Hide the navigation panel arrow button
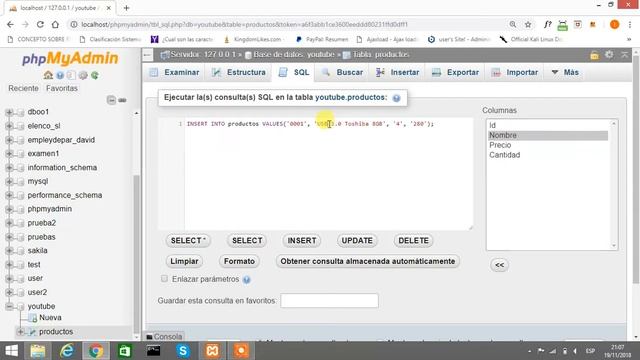This screenshot has height=360, width=640. click(147, 55)
